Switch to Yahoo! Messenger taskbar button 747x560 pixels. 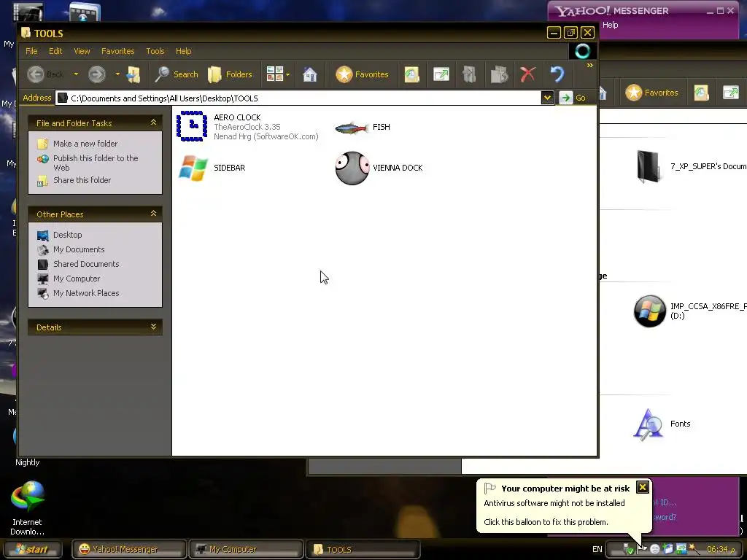(x=128, y=549)
